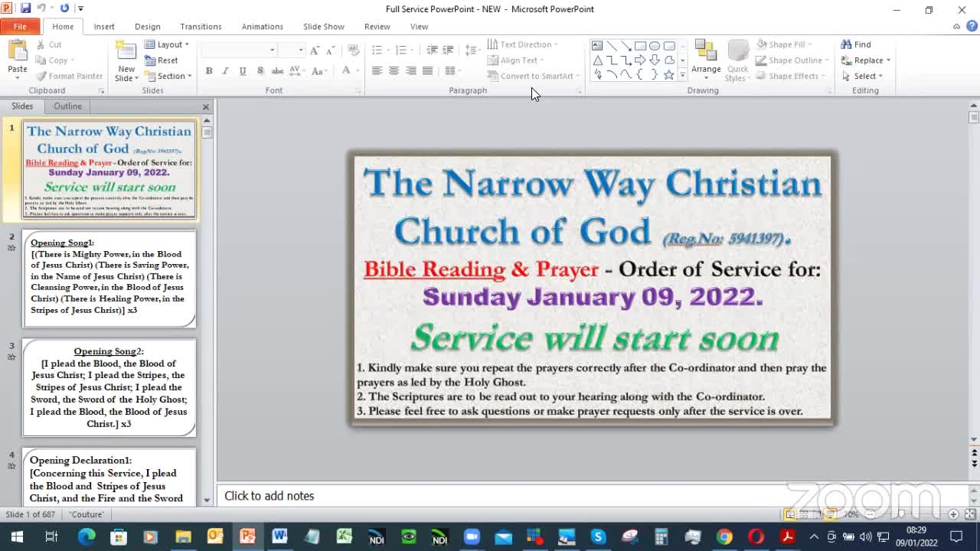Screen dimensions: 980x551
Task: Increase font size with grow font icon
Action: click(x=315, y=51)
